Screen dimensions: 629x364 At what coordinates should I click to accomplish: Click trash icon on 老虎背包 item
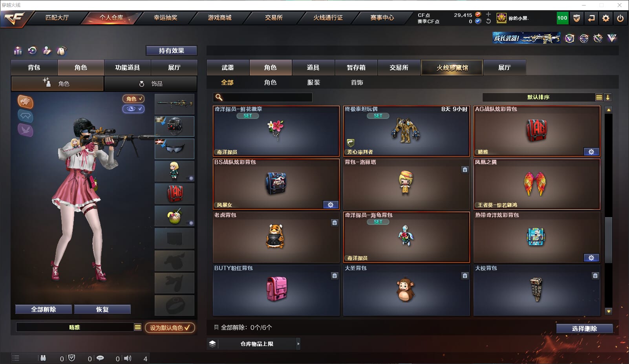[x=335, y=223]
